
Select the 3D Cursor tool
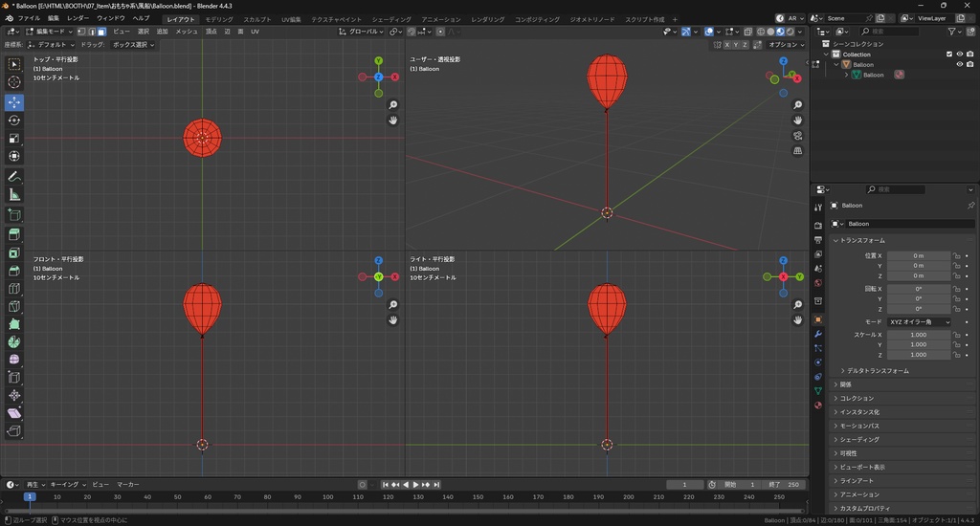[x=13, y=82]
